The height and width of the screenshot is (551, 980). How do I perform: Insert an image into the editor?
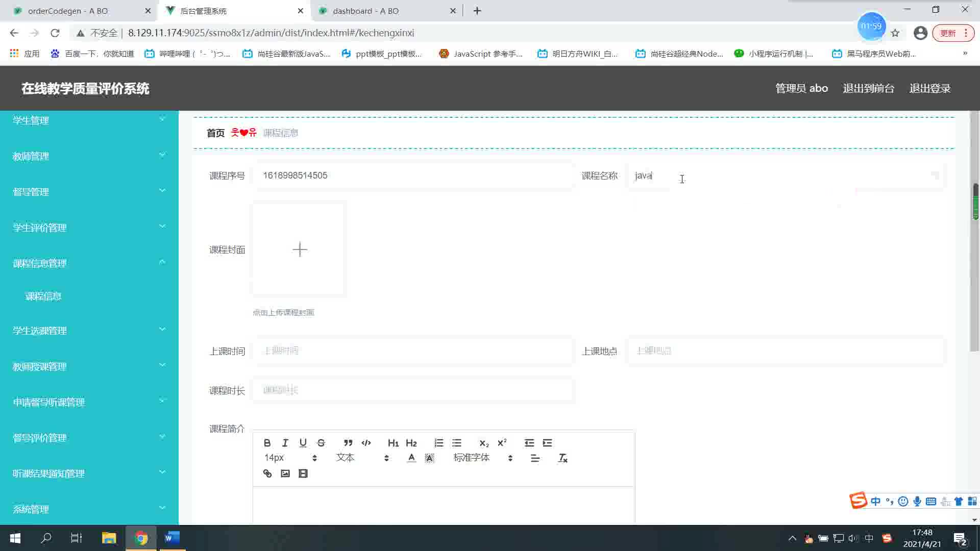(x=285, y=473)
